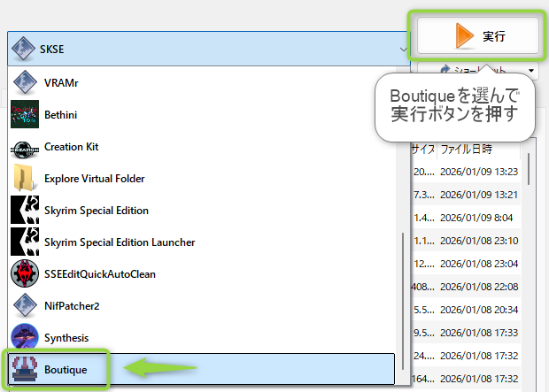Select Boutique from the executable list
The image size is (549, 392).
pos(66,369)
